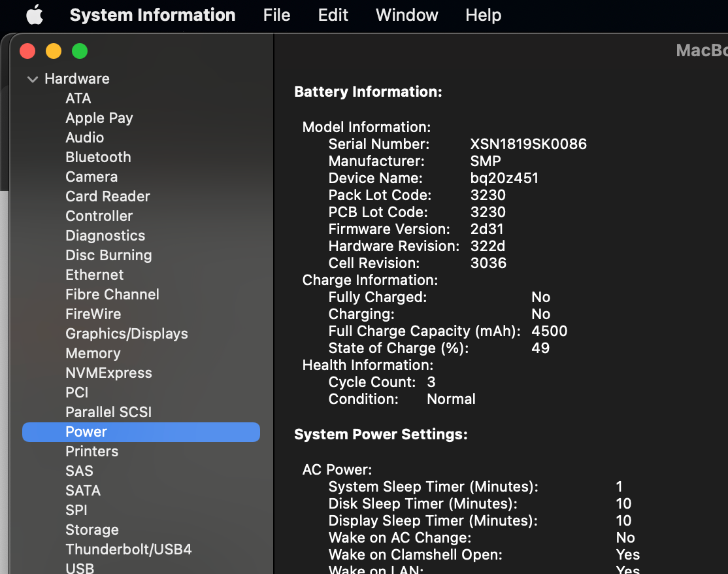Open the Printers hardware section

pyautogui.click(x=91, y=451)
